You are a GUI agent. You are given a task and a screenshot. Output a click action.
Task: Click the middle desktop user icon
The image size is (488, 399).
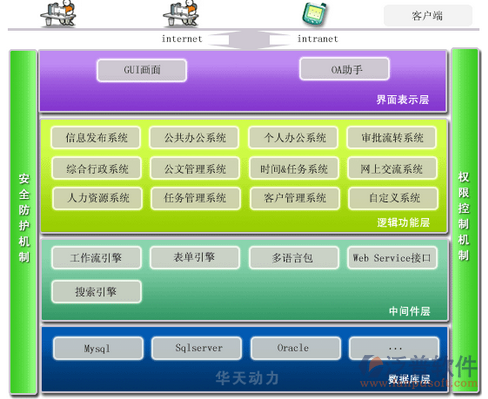181,13
